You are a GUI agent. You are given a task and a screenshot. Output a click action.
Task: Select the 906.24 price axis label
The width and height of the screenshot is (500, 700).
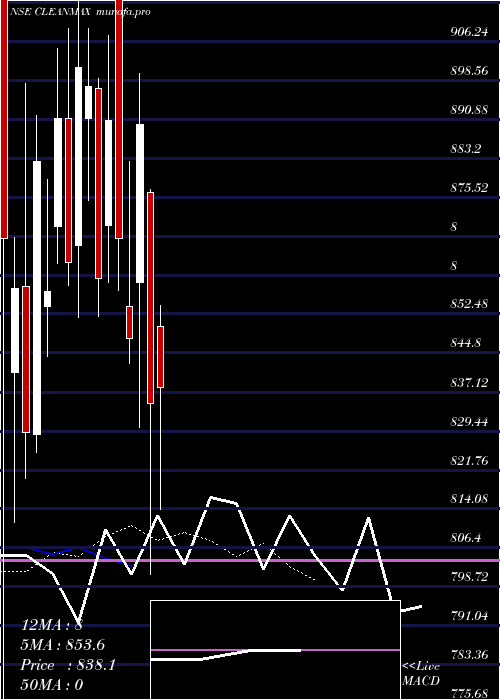469,32
